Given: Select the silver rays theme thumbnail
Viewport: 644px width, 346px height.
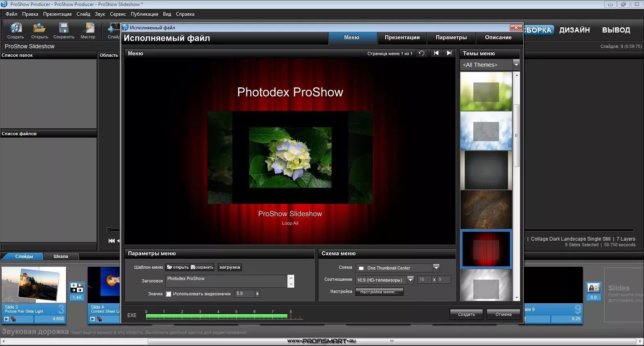Looking at the screenshot, I should point(486,285).
